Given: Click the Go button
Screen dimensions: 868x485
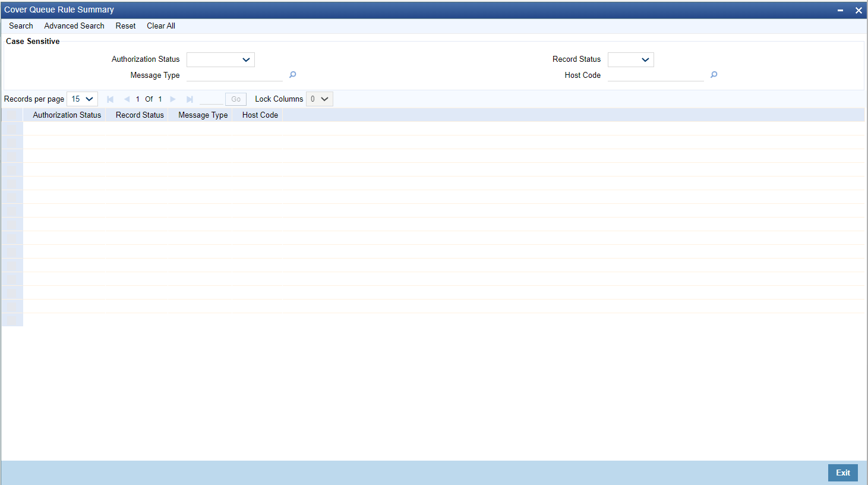Looking at the screenshot, I should tap(236, 99).
